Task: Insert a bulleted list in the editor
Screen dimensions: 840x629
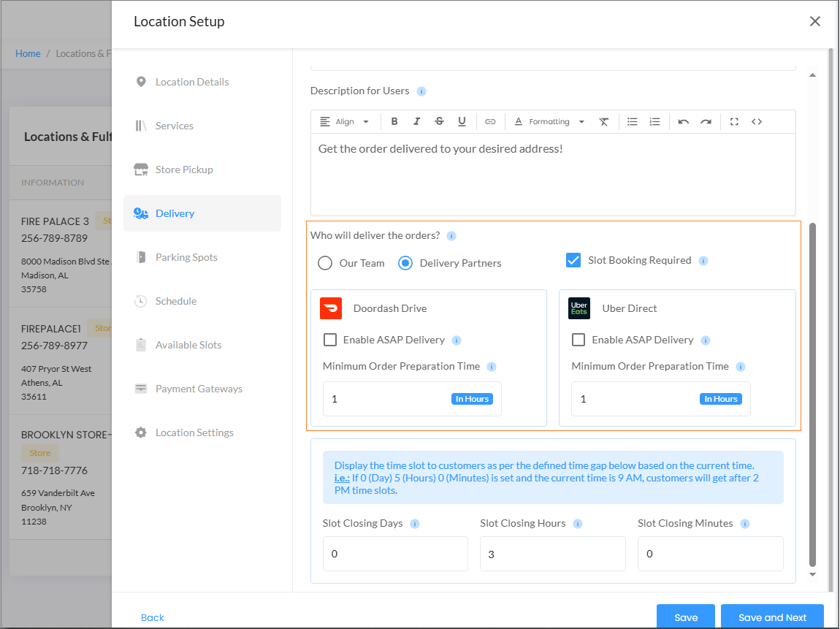Action: 632,121
